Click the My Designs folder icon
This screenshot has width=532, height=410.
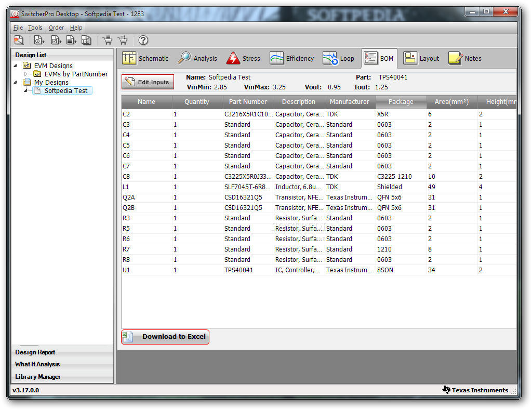tap(27, 82)
